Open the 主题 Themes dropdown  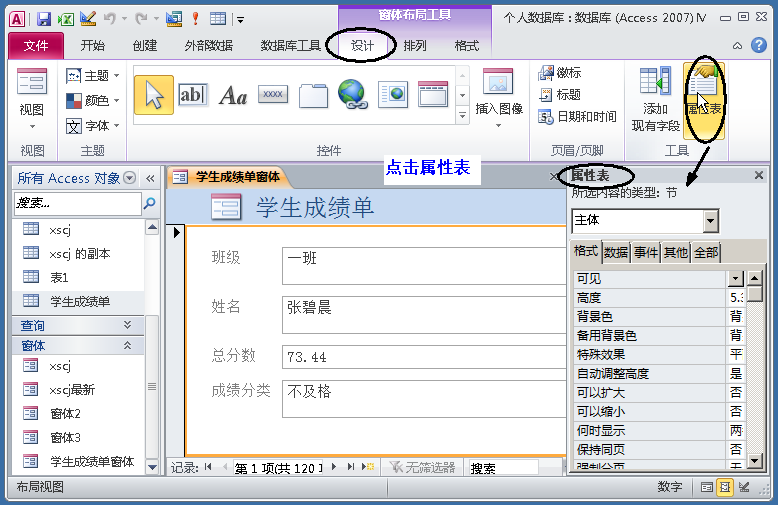[x=93, y=75]
